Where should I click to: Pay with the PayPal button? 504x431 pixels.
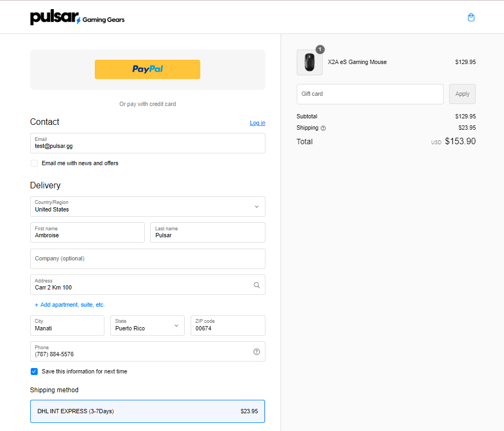tap(148, 69)
